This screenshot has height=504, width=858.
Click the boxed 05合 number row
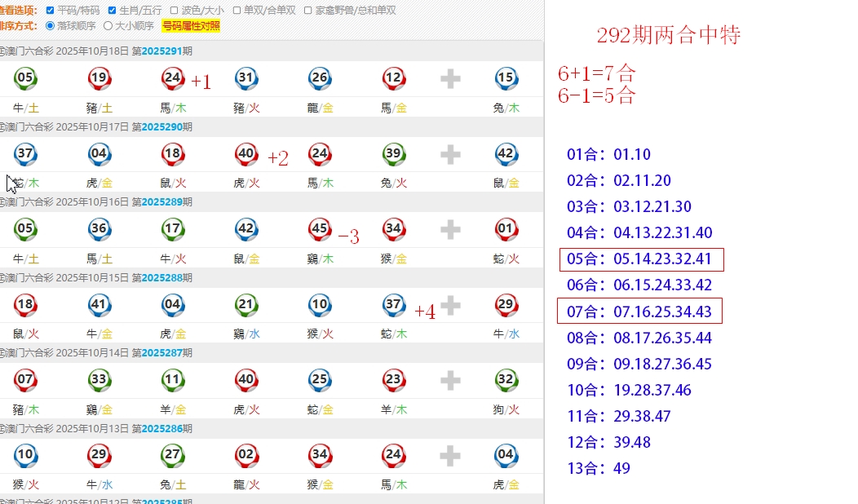(641, 259)
